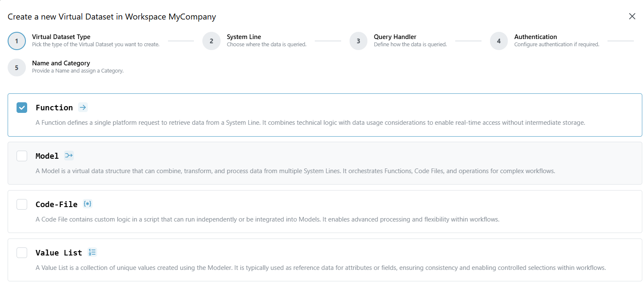Click the step 1 circle icon
644x289 pixels.
click(x=17, y=41)
